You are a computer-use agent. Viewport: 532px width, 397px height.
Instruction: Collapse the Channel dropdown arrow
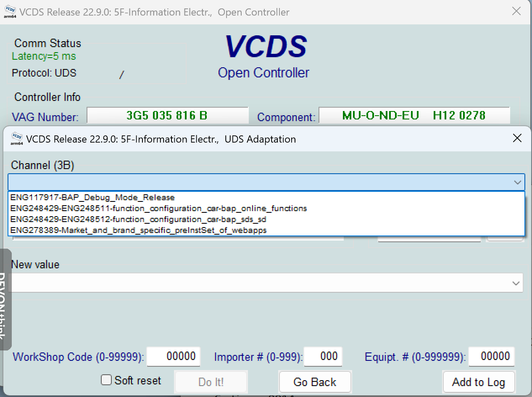click(517, 183)
